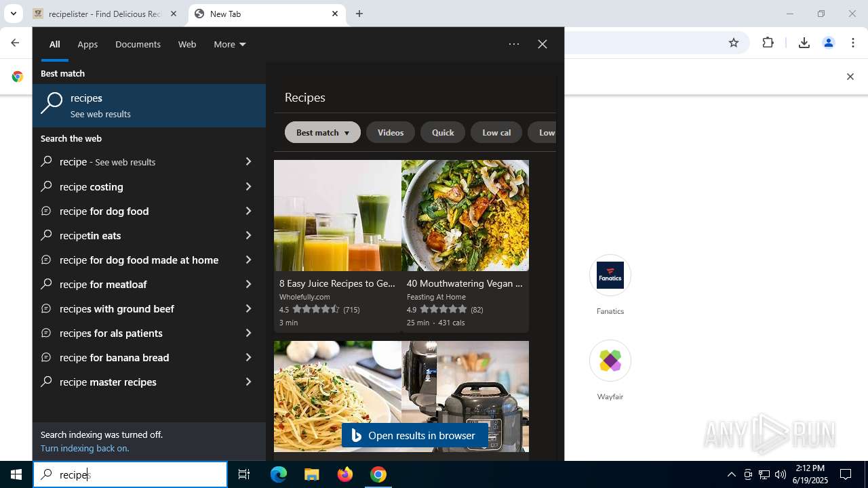Image resolution: width=868 pixels, height=488 pixels.
Task: Expand 'recipe - See web results' arrow
Action: tap(248, 162)
